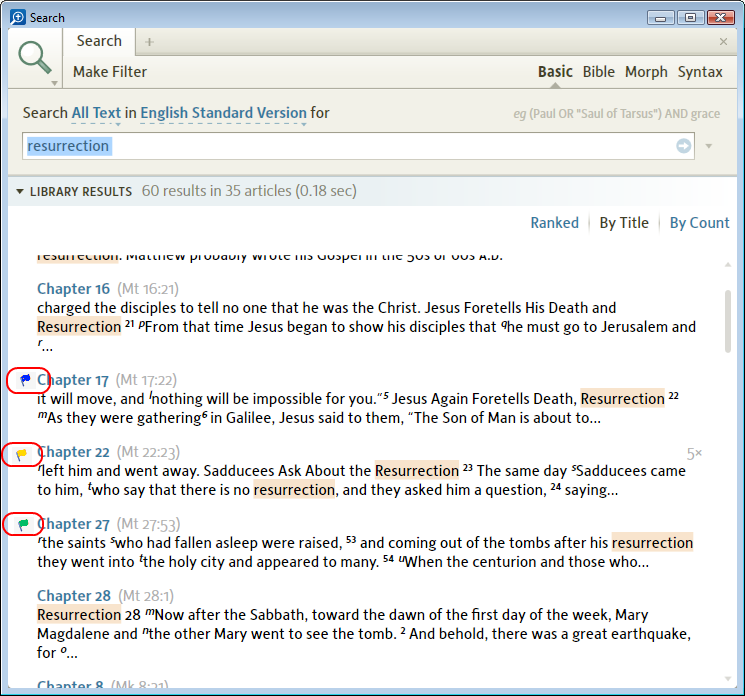Viewport: 745px width, 696px height.
Task: Open the Chapter 16 result
Action: (73, 289)
